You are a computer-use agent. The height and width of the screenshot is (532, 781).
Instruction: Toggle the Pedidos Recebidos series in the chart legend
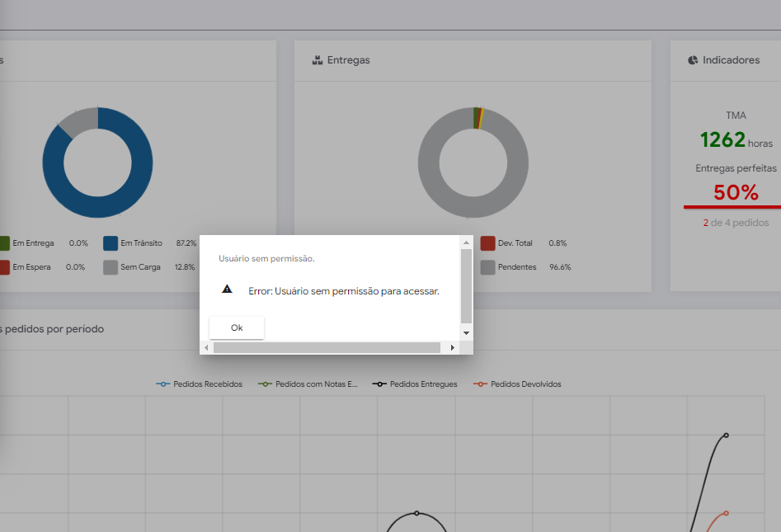coord(200,384)
